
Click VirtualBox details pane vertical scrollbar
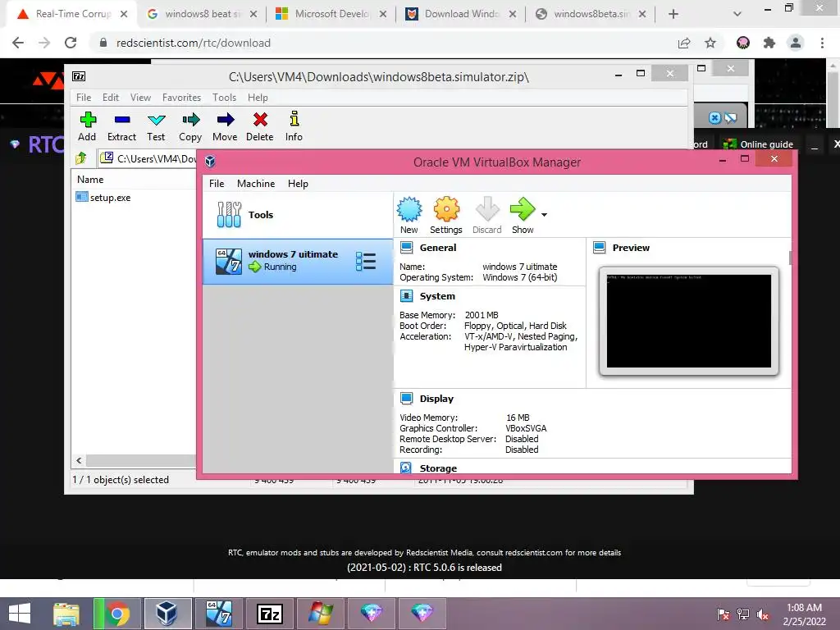(790, 258)
